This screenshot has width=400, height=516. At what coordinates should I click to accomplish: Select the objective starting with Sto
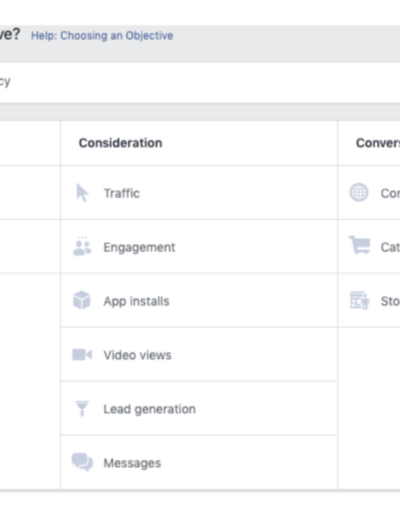tap(369, 301)
